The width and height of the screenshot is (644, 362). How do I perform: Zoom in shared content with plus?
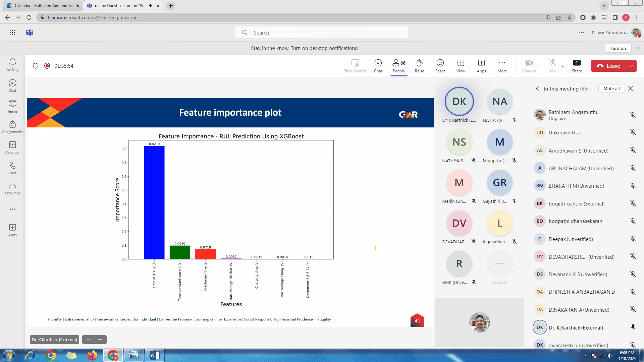100,340
